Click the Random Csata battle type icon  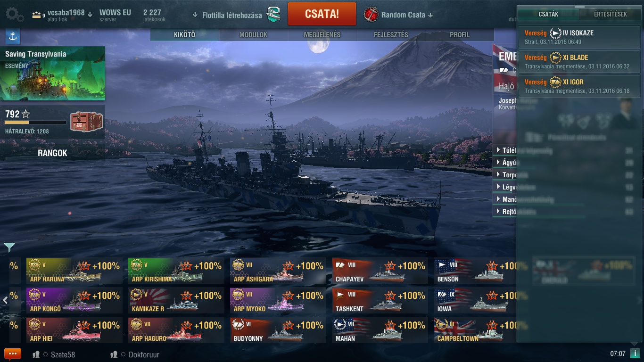[x=371, y=15]
